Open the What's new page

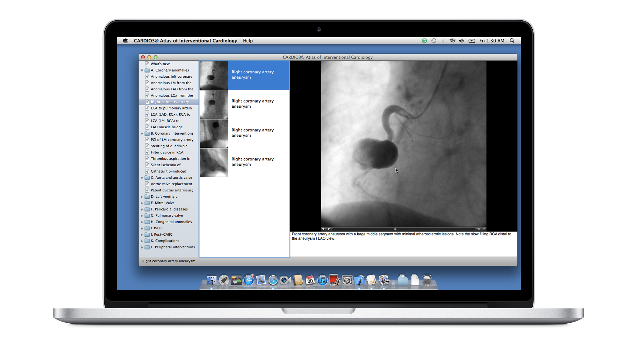point(160,64)
